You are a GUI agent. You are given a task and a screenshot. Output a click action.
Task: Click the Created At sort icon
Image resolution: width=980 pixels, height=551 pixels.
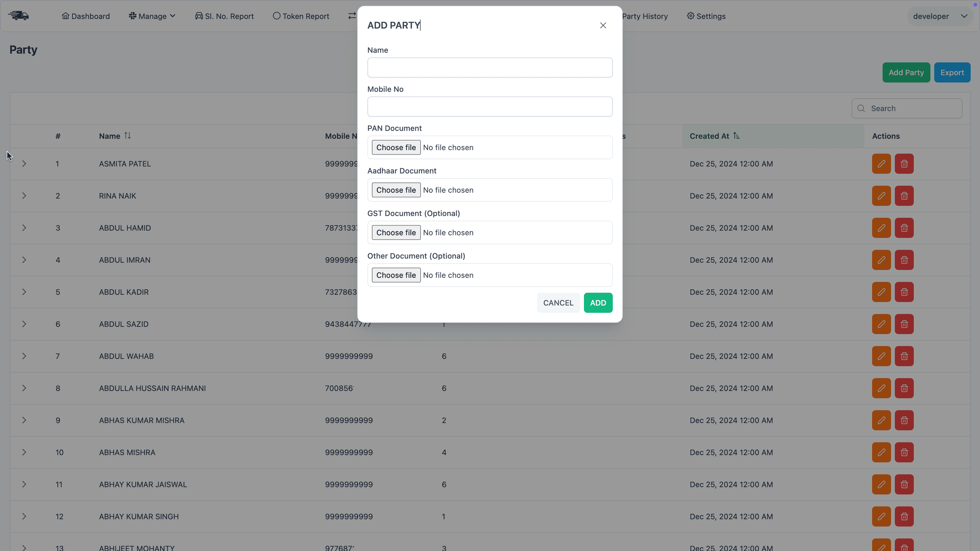(x=736, y=136)
